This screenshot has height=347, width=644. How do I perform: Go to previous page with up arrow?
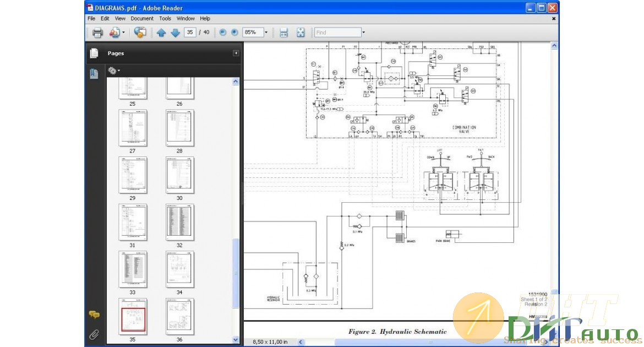[161, 33]
